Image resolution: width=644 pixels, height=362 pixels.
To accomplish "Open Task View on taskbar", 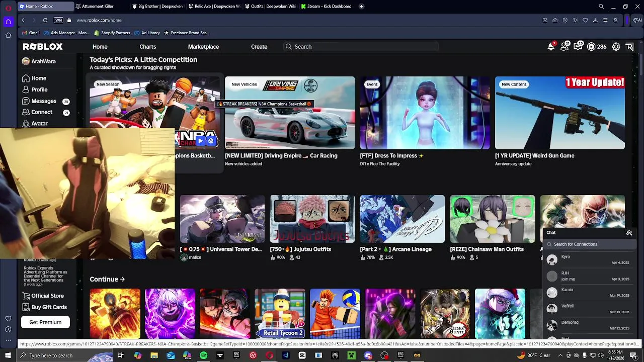I will click(x=121, y=355).
